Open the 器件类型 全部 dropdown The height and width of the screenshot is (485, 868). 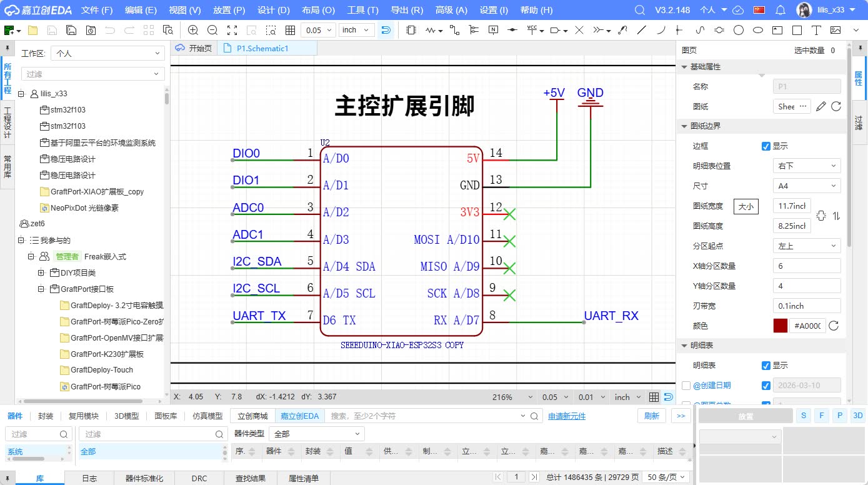[316, 434]
